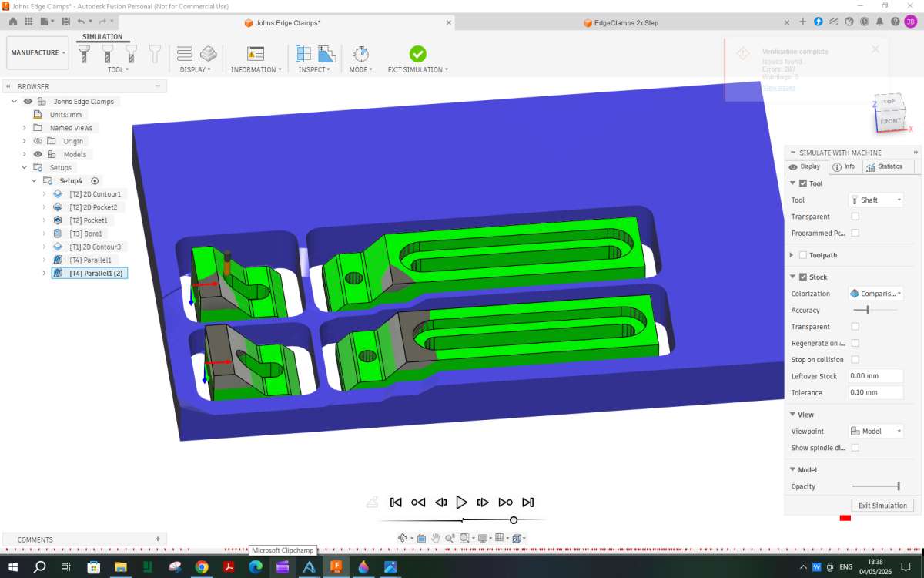Click the Home icon in quick access bar

tap(13, 22)
